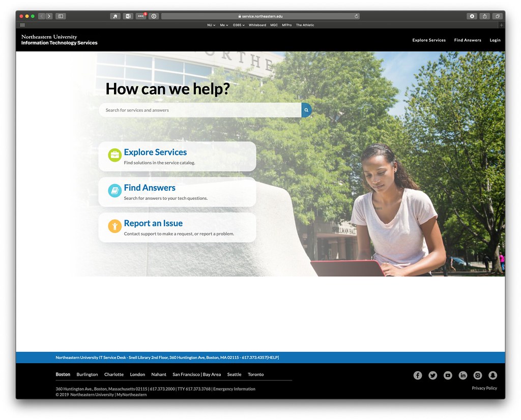This screenshot has height=420, width=521.
Task: Click the Instagram camera icon
Action: [478, 375]
